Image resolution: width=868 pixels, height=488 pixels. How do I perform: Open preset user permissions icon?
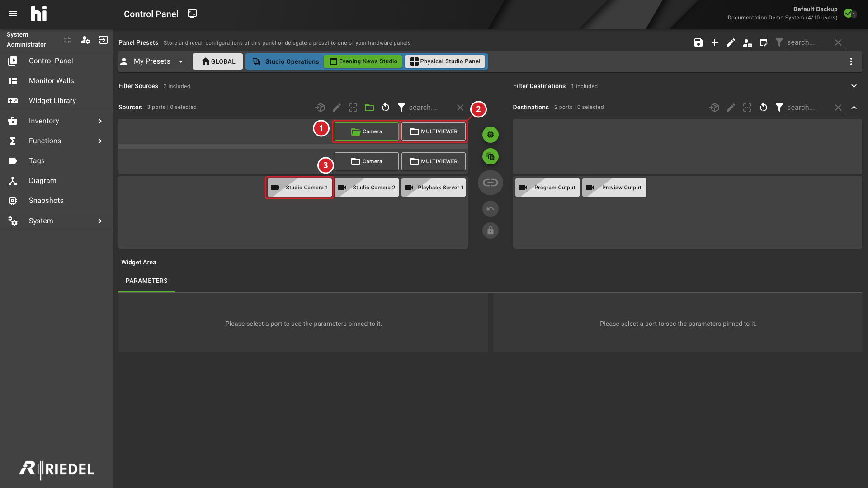(x=747, y=43)
